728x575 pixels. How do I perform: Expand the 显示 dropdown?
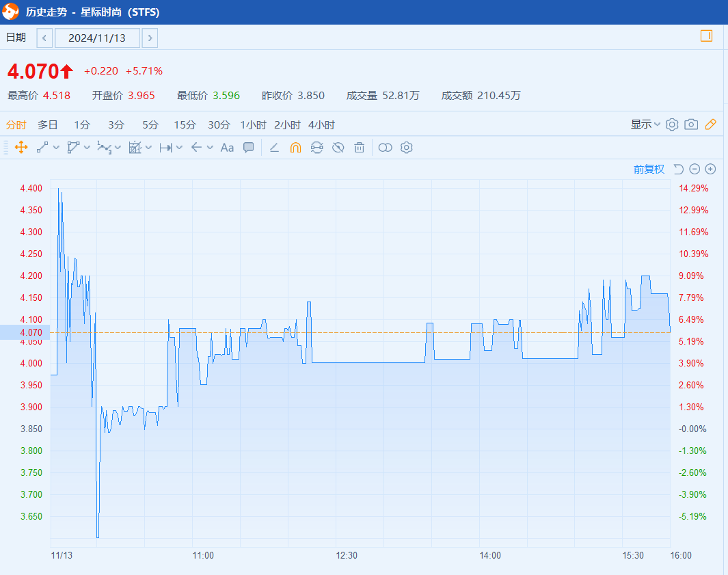(x=645, y=124)
